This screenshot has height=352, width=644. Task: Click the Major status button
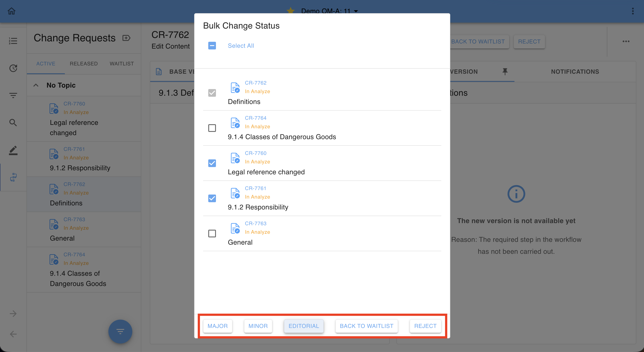pyautogui.click(x=217, y=326)
